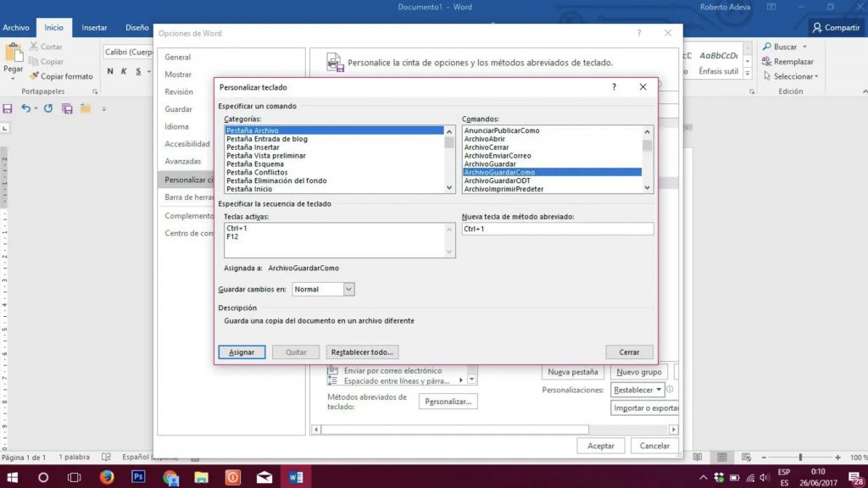868x488 pixels.
Task: Open the Pegar dropdown arrow
Action: 12,78
